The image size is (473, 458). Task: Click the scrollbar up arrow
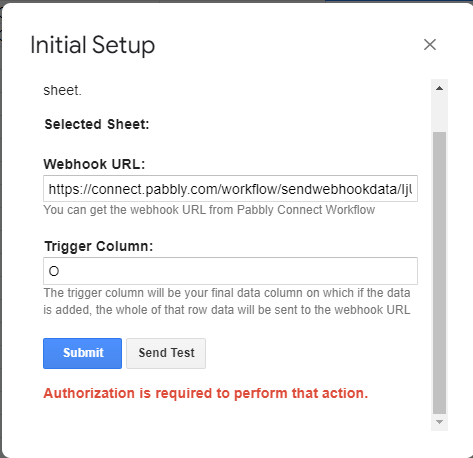coord(439,88)
